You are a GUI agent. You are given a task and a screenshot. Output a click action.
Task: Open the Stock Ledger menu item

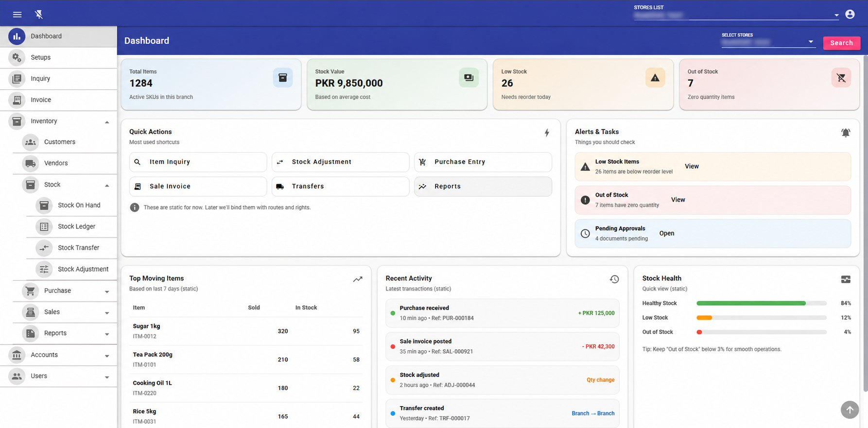72,226
